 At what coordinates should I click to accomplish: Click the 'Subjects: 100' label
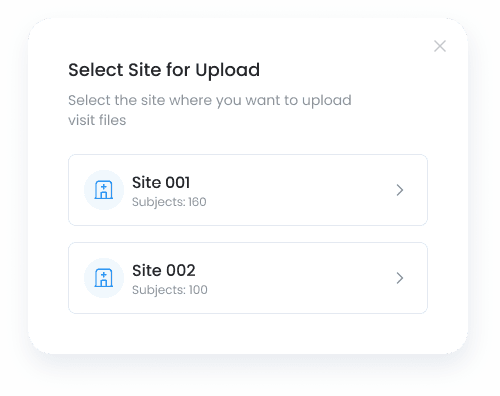pos(170,290)
